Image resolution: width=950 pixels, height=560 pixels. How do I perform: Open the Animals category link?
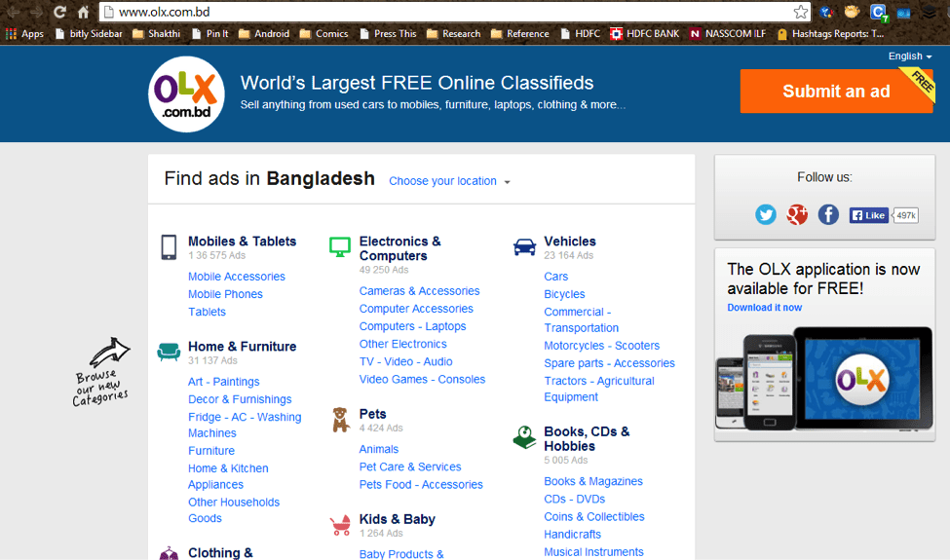tap(379, 449)
